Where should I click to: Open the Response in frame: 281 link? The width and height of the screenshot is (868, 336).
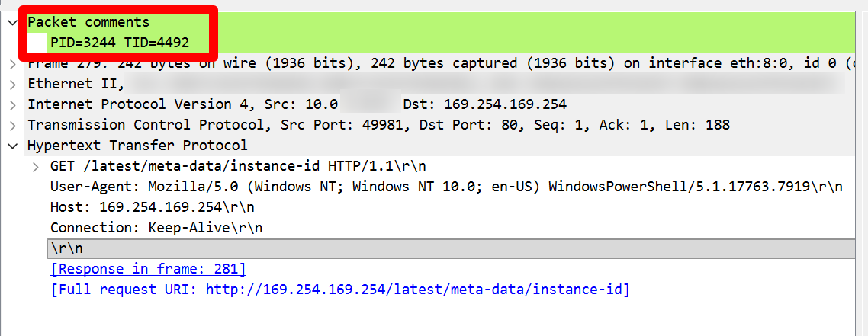coord(148,269)
